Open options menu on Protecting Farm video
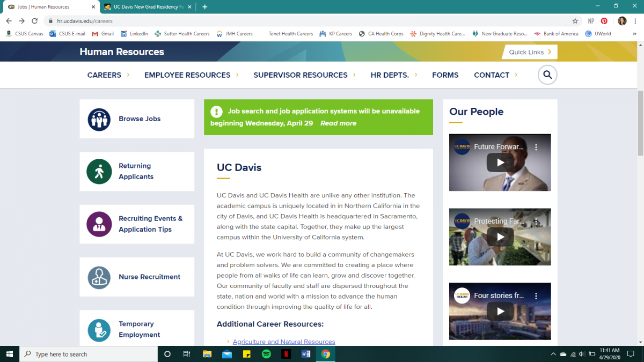Viewport: 644px width, 362px height. [536, 221]
